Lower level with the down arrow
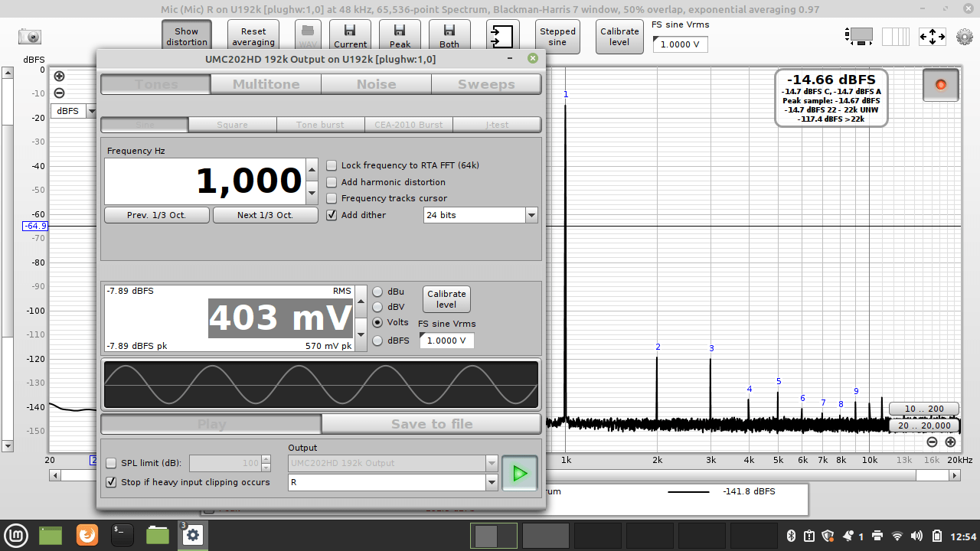980x551 pixels. [x=361, y=334]
